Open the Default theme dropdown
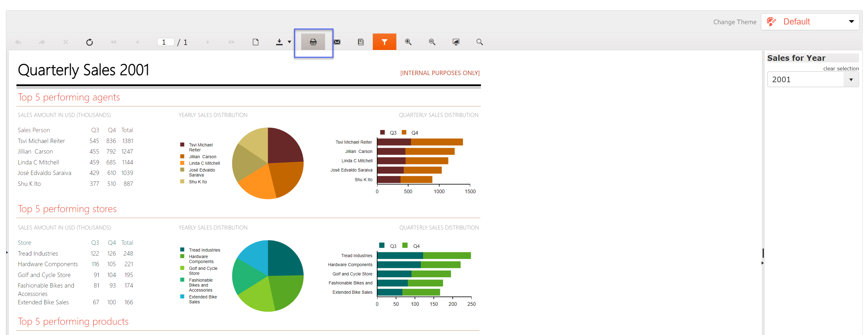Image resolution: width=868 pixels, height=335 pixels. point(809,22)
